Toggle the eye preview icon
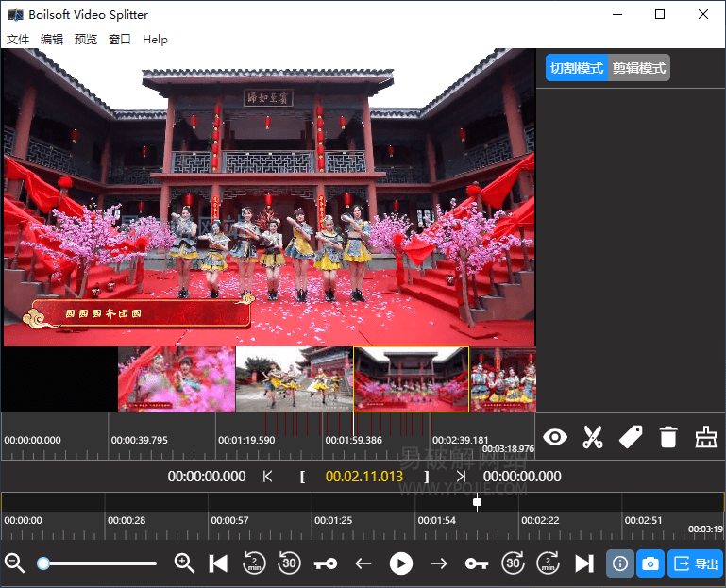The width and height of the screenshot is (726, 588). [555, 437]
